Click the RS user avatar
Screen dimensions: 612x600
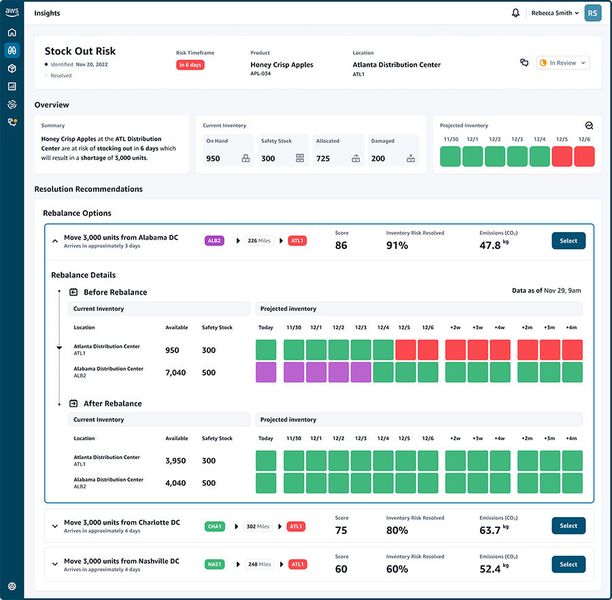593,13
